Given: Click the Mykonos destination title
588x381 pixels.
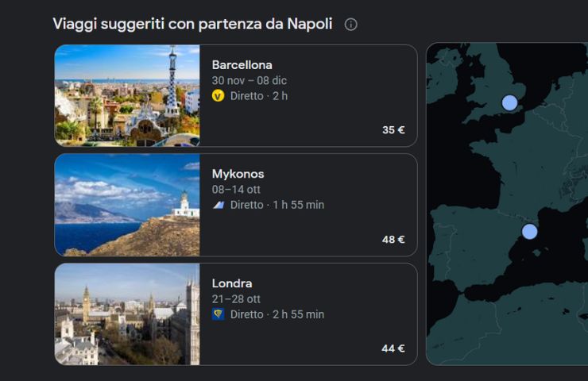Looking at the screenshot, I should coord(238,174).
